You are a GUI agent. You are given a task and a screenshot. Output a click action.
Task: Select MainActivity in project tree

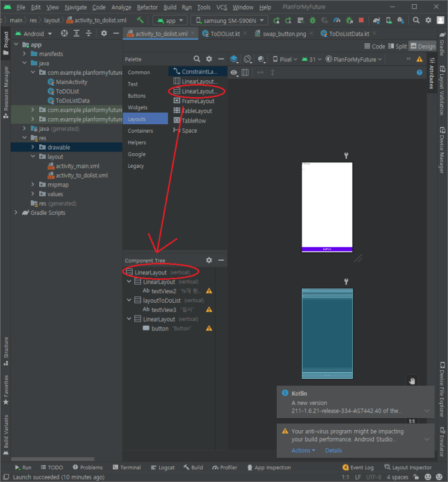(71, 82)
